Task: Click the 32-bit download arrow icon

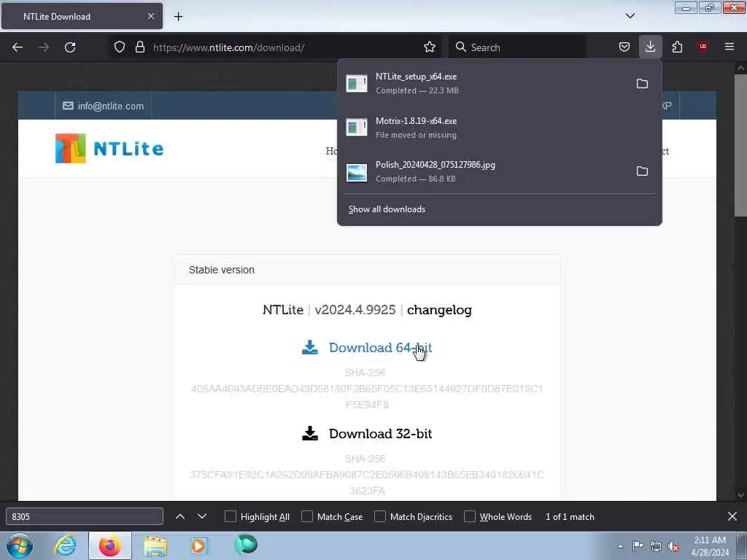Action: pyautogui.click(x=309, y=433)
